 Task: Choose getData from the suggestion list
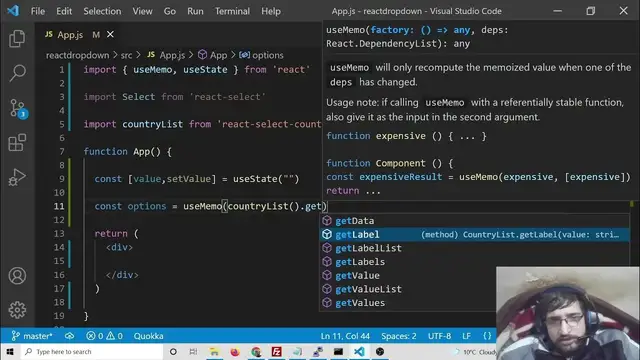(x=474, y=221)
